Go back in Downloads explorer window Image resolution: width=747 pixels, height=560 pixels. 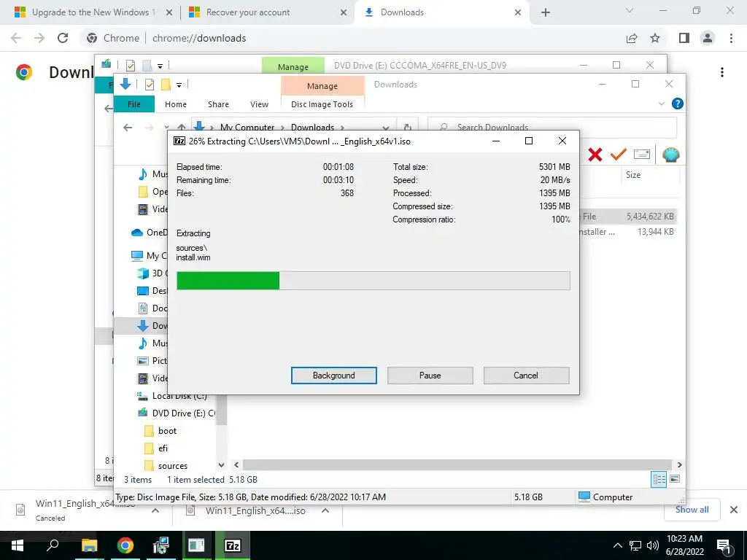point(127,127)
